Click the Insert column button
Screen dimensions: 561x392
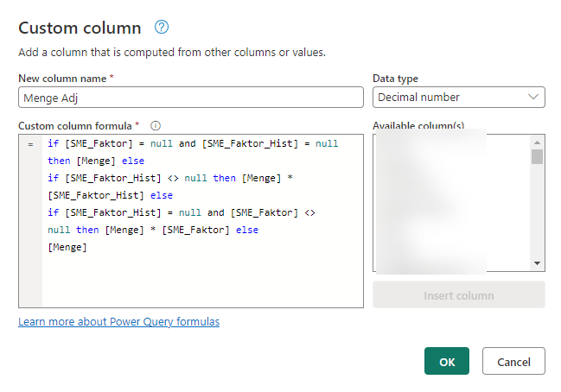459,294
